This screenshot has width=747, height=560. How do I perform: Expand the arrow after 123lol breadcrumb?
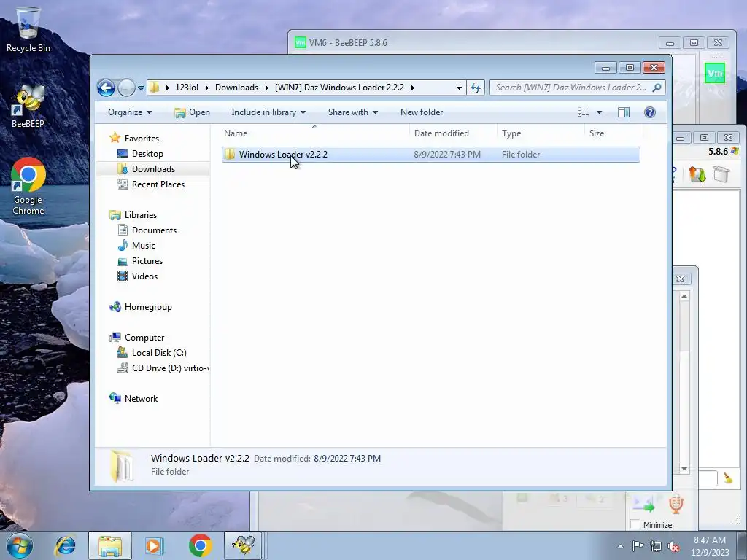click(206, 87)
